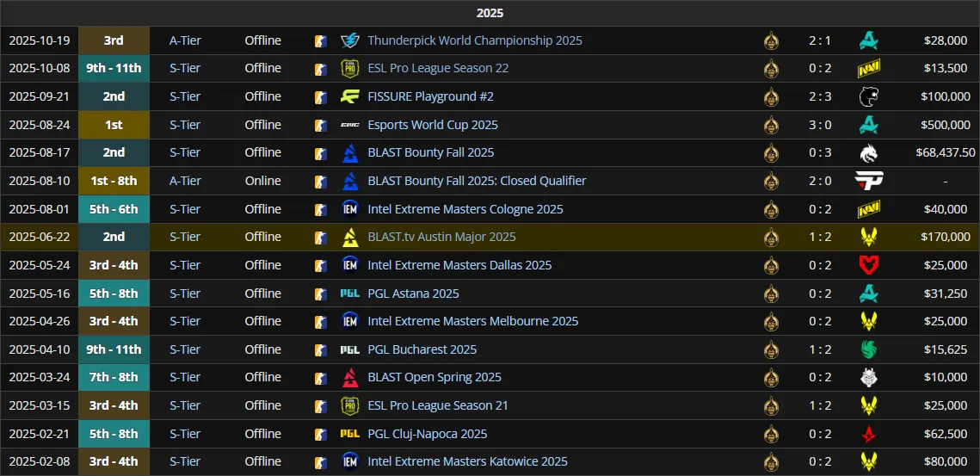Image resolution: width=980 pixels, height=476 pixels.
Task: Open Thunderpick World Championship 2025 link
Action: click(x=475, y=40)
